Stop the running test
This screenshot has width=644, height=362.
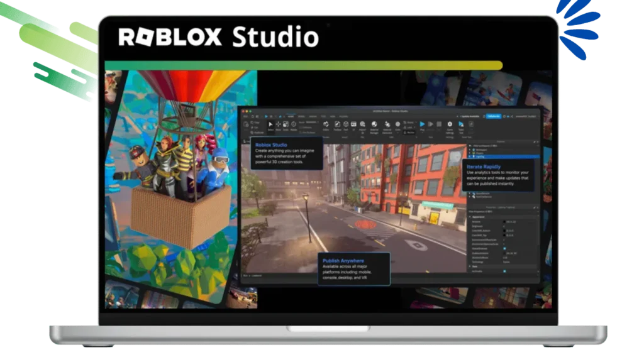(439, 125)
